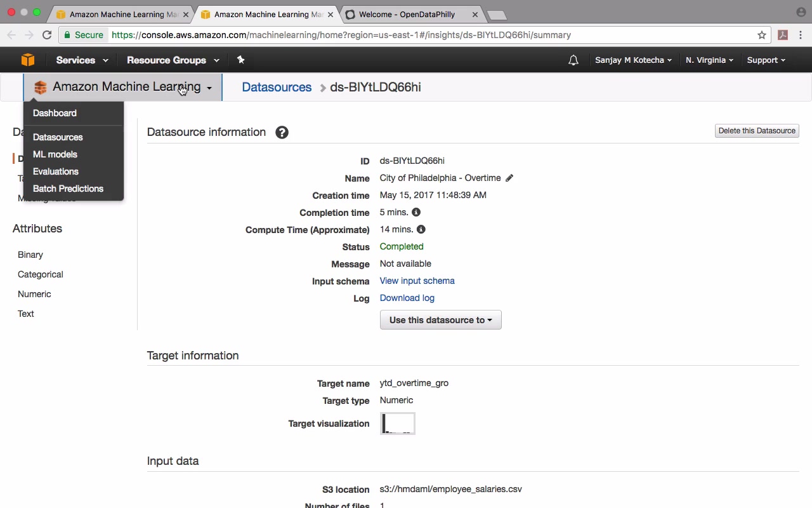Open the Categorical attributes section
812x508 pixels.
click(41, 274)
